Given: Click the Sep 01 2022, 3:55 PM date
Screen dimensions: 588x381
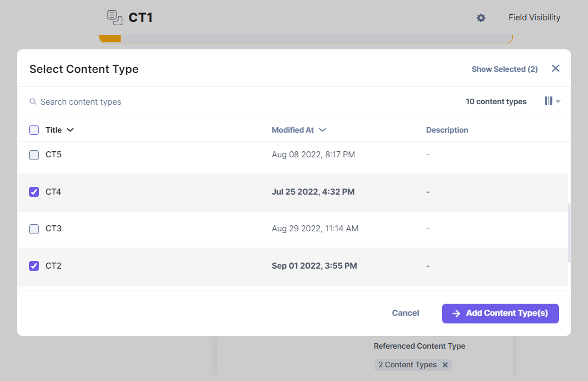Looking at the screenshot, I should 314,266.
